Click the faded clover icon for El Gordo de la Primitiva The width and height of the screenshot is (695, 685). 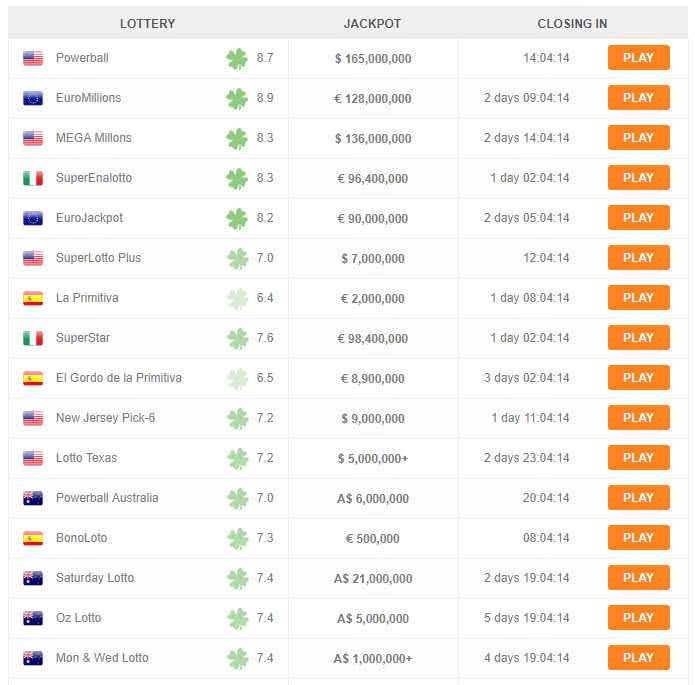click(237, 379)
